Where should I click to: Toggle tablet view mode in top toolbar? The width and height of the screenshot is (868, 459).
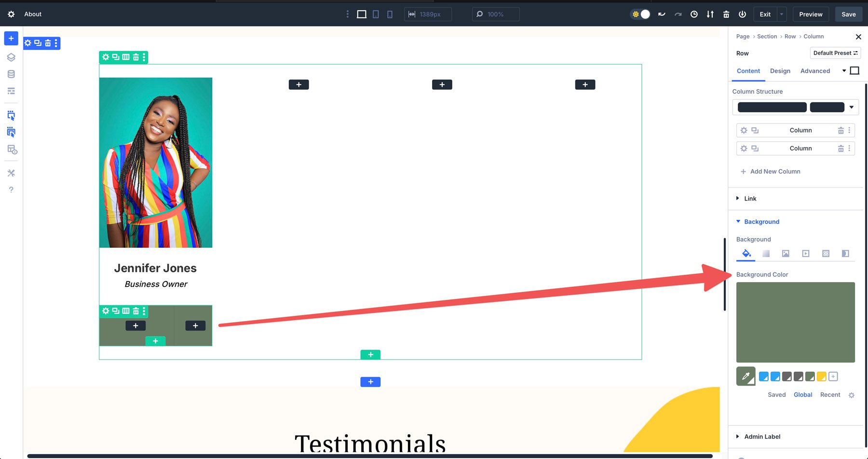[376, 14]
